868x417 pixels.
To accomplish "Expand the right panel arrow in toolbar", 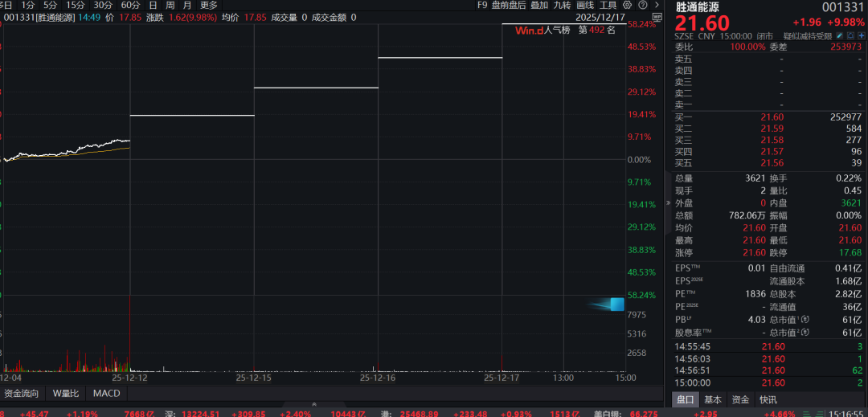I will tap(658, 5).
